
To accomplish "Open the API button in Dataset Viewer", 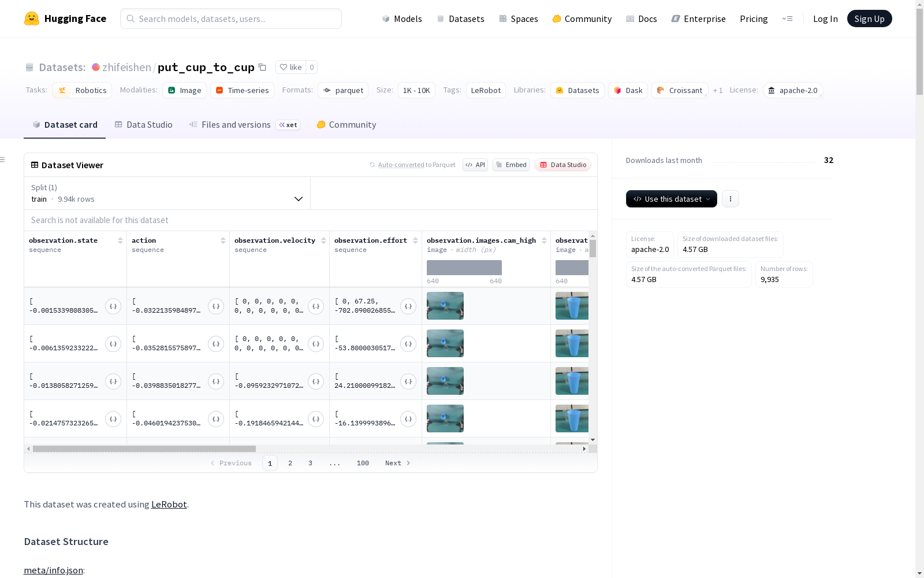I will [475, 165].
